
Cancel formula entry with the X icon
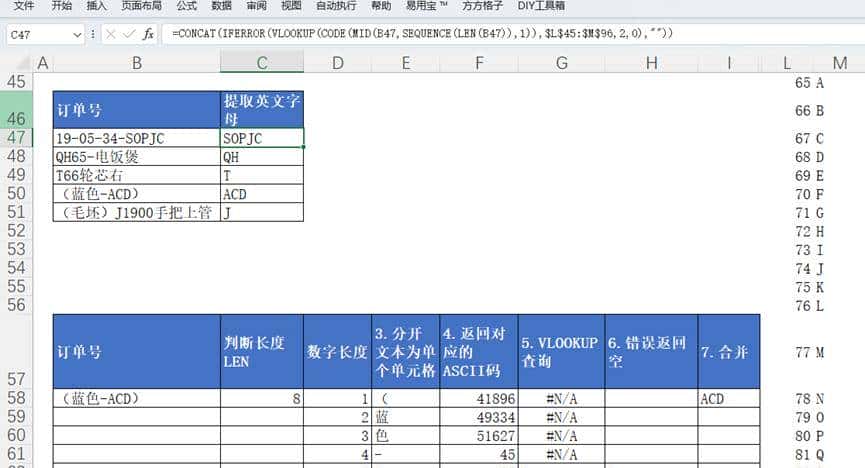110,34
